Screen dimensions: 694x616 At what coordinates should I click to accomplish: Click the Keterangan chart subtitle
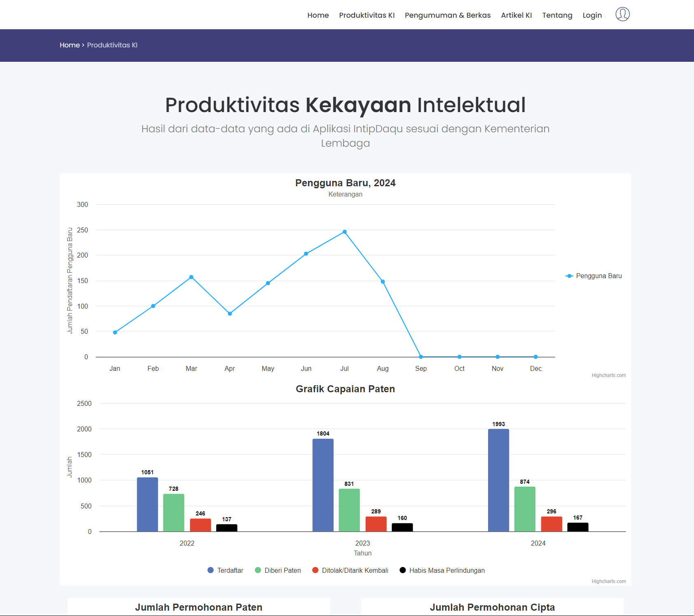(x=346, y=194)
